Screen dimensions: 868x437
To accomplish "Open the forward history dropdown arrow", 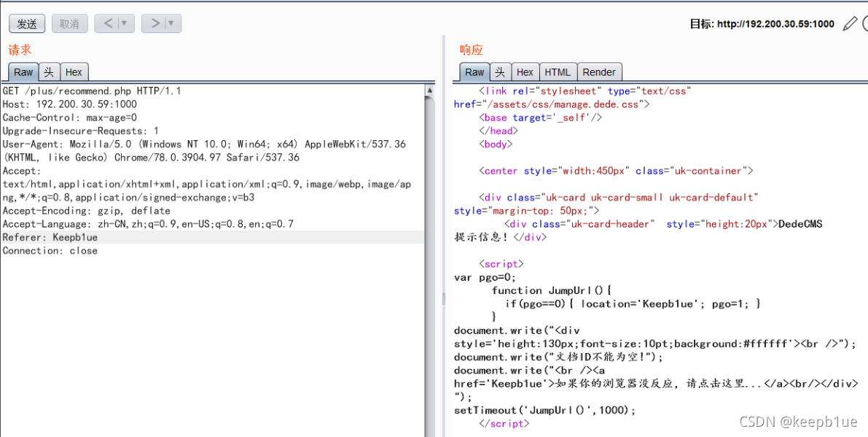I will pos(172,23).
